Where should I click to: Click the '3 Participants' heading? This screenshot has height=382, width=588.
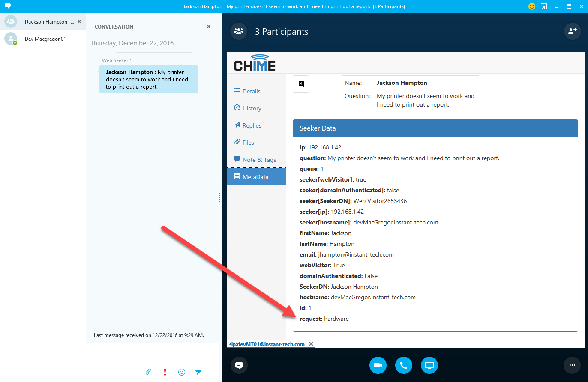[x=282, y=32]
